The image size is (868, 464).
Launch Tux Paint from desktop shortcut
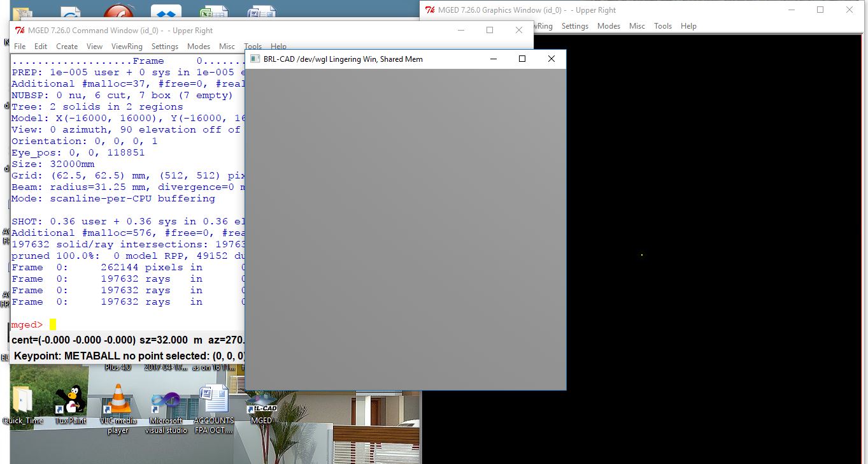(x=70, y=406)
